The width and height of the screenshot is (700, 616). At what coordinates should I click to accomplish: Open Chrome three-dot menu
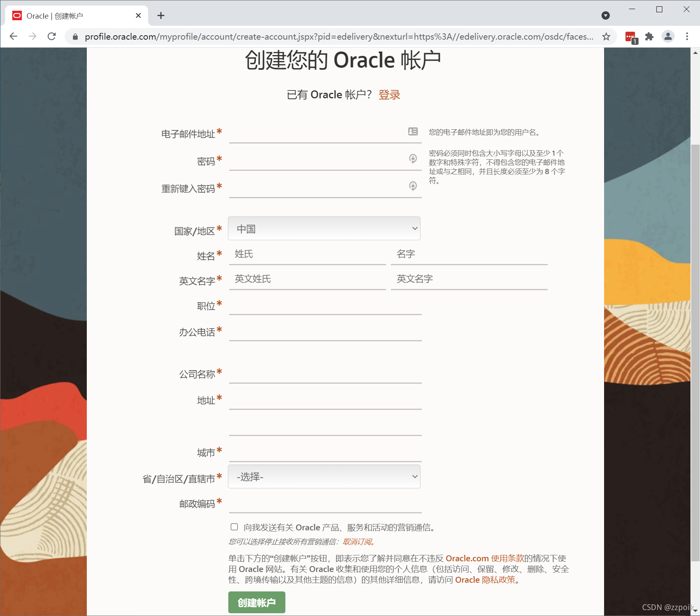(687, 36)
